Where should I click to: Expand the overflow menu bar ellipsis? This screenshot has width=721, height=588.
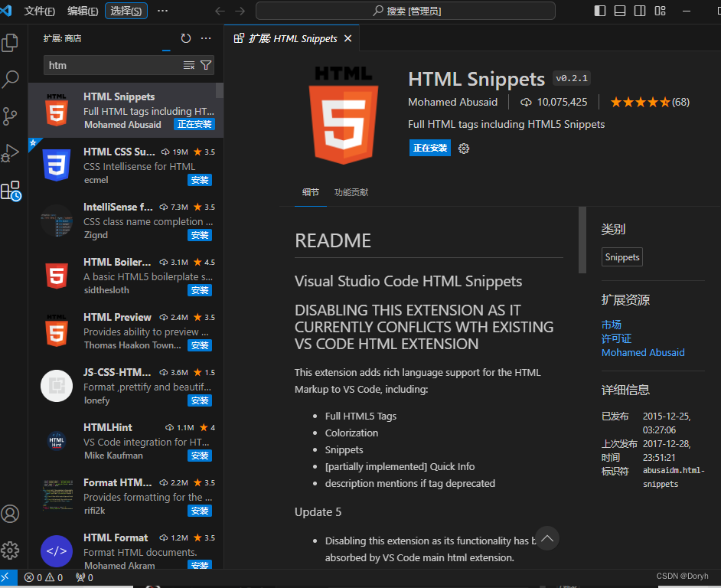(x=162, y=11)
